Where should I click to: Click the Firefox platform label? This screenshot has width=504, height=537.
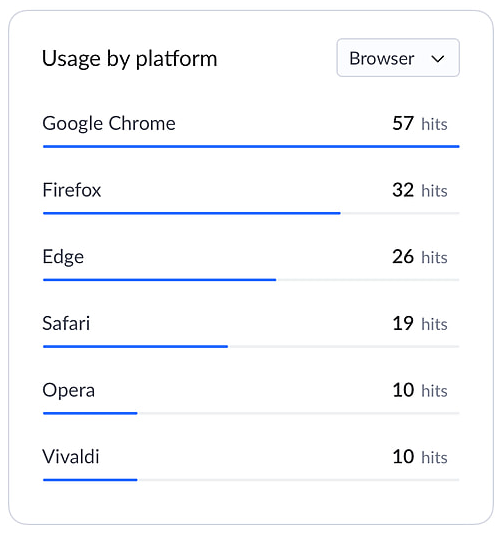click(x=72, y=190)
